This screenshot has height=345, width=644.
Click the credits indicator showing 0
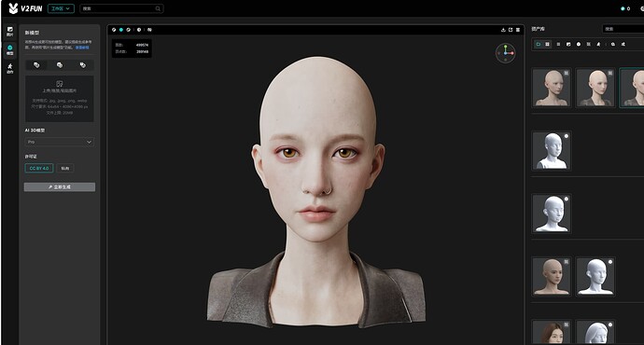click(625, 8)
